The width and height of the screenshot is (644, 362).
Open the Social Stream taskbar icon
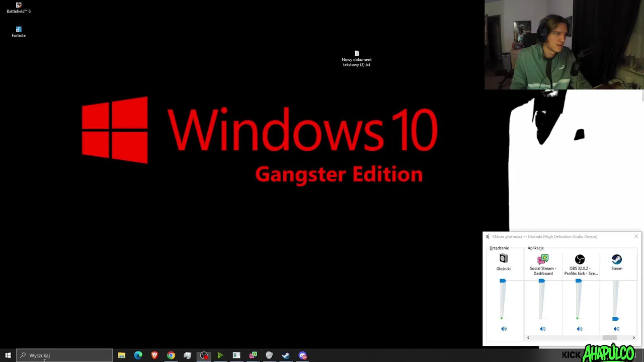tap(253, 355)
